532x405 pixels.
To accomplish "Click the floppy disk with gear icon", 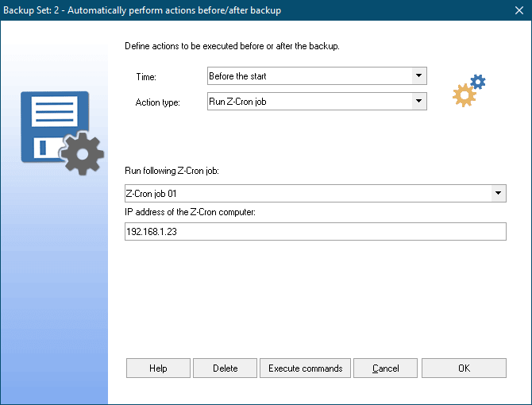I will tap(62, 133).
